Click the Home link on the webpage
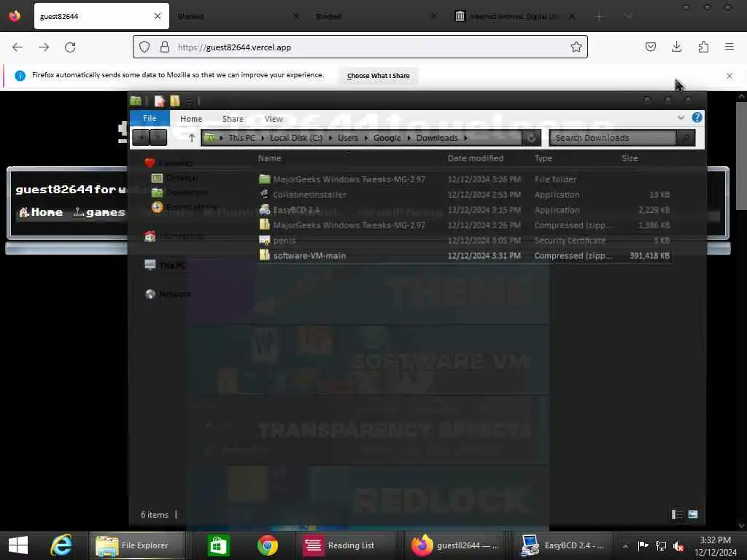This screenshot has width=747, height=560. click(41, 212)
